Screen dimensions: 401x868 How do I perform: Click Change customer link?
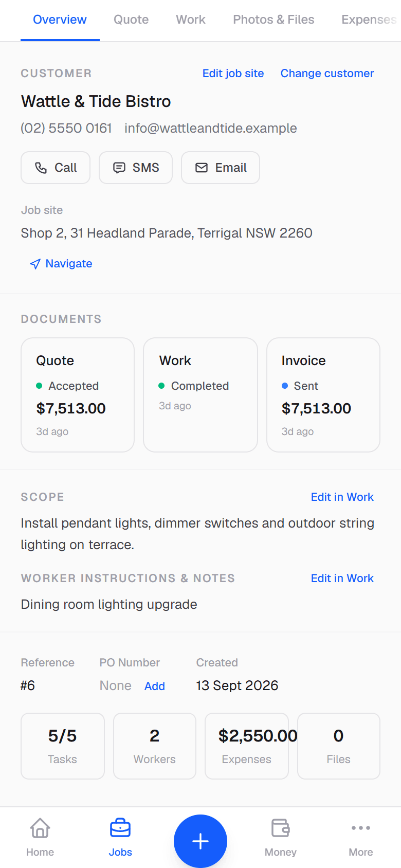[327, 74]
